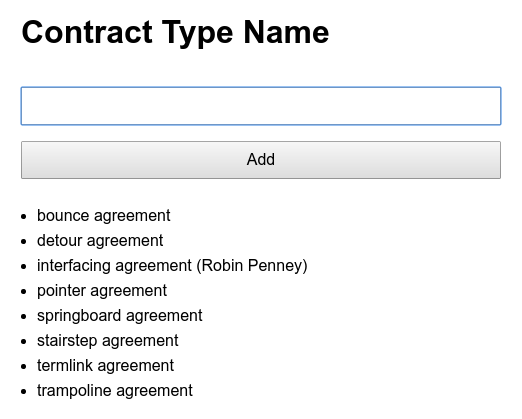Viewport: 522px width, 419px height.
Task: Choose the termlink agreement entry
Action: pos(105,366)
